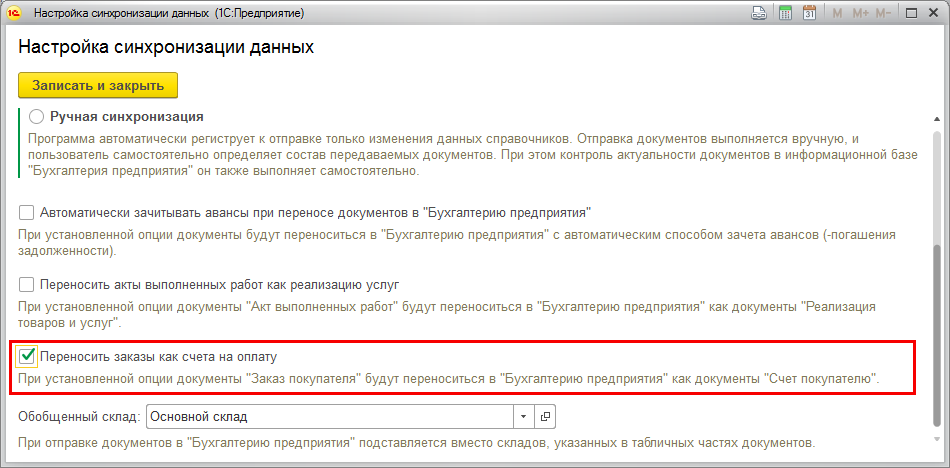Click the M memory button

(x=837, y=13)
